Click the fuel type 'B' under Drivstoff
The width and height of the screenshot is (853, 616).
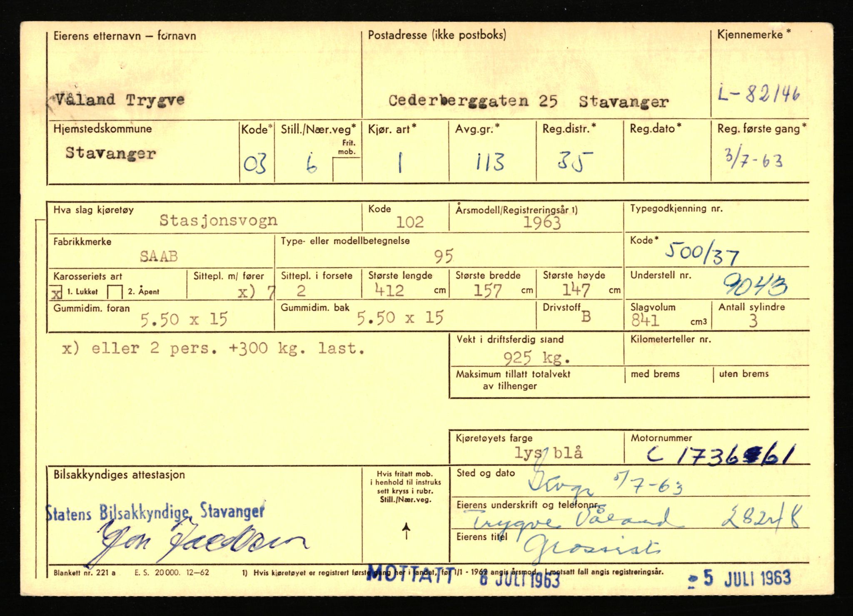(x=586, y=317)
